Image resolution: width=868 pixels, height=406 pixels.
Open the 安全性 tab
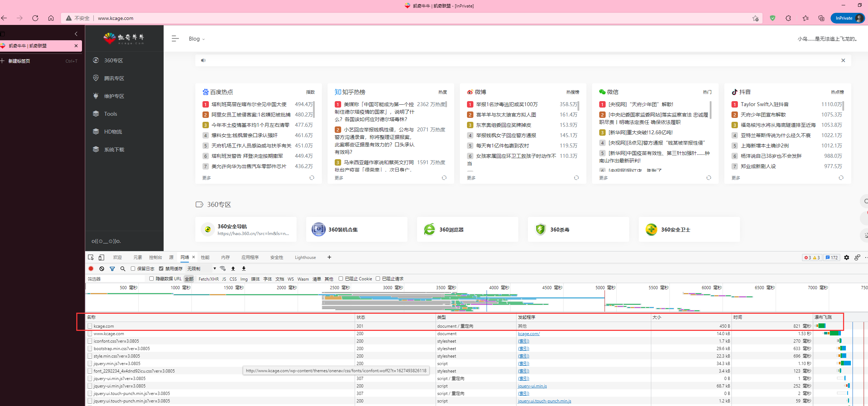click(x=277, y=257)
